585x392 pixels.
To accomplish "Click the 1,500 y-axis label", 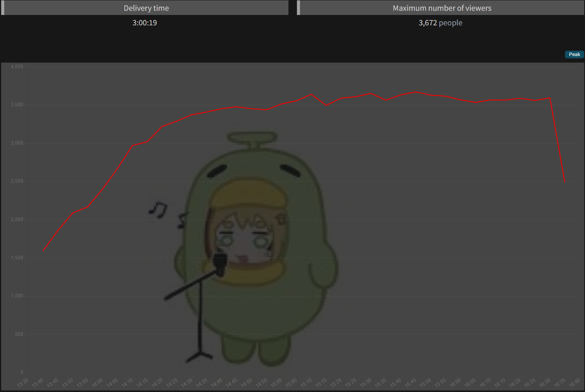I will pos(17,258).
